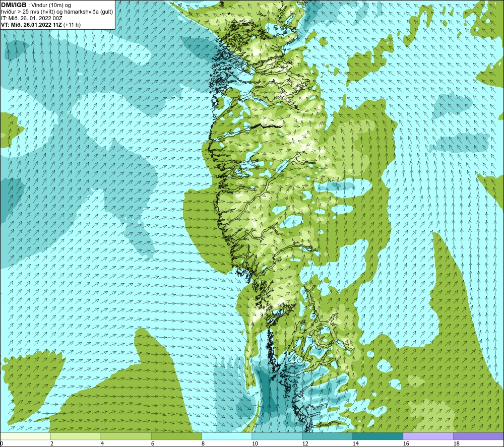Click the light purple 16–18 m/s legend swatch
Screen dimensions: 504x447
click(x=428, y=436)
